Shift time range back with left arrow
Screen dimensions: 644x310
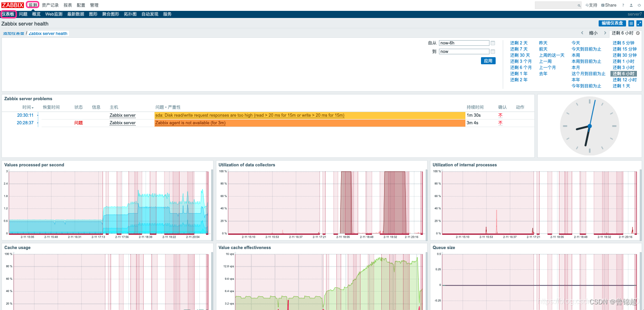pyautogui.click(x=582, y=33)
